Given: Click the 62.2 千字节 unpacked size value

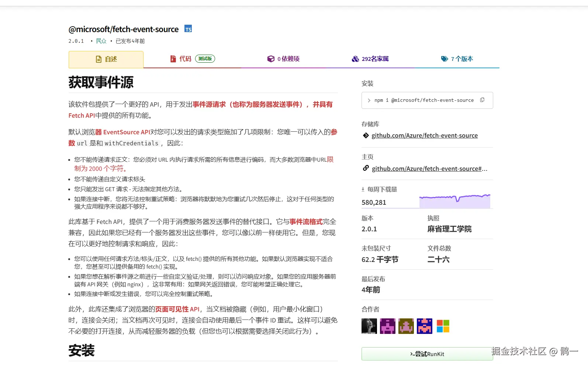Looking at the screenshot, I should pyautogui.click(x=380, y=259).
